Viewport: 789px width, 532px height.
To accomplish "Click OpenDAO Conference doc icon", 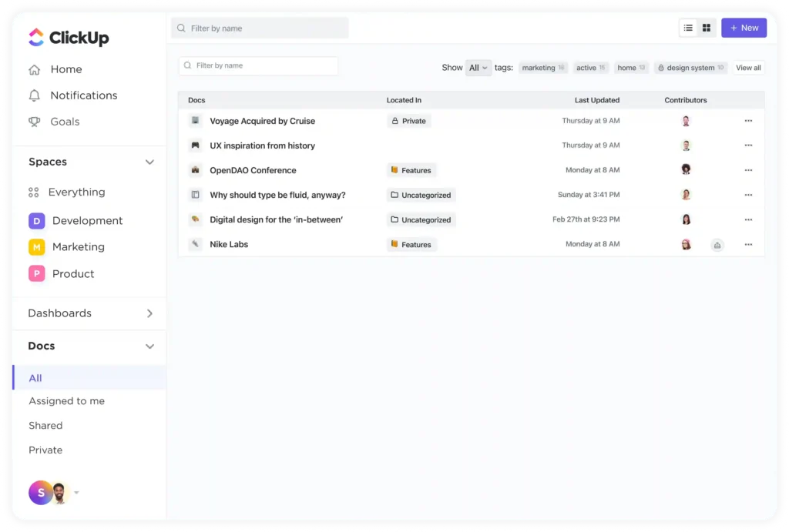I will (195, 170).
